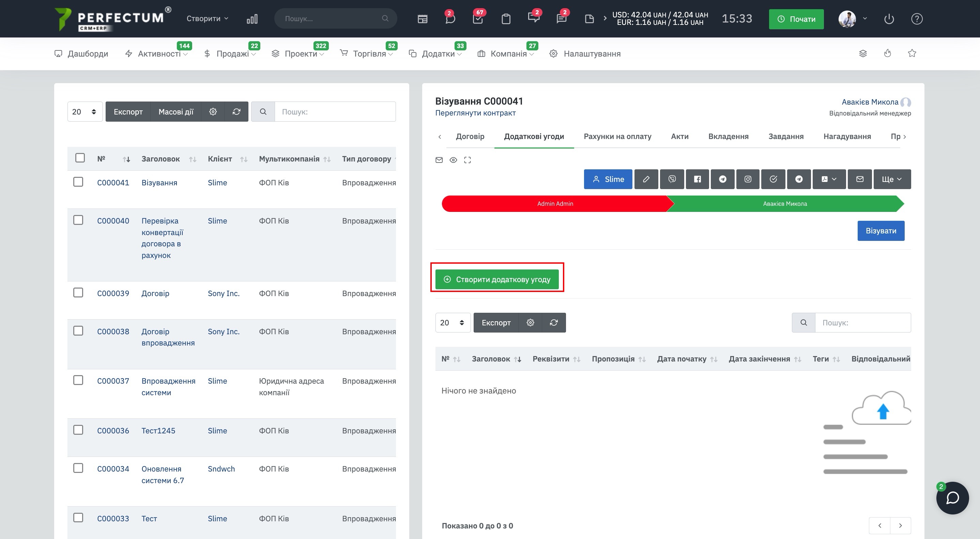Click the Facebook icon button
The height and width of the screenshot is (539, 980).
click(x=697, y=179)
